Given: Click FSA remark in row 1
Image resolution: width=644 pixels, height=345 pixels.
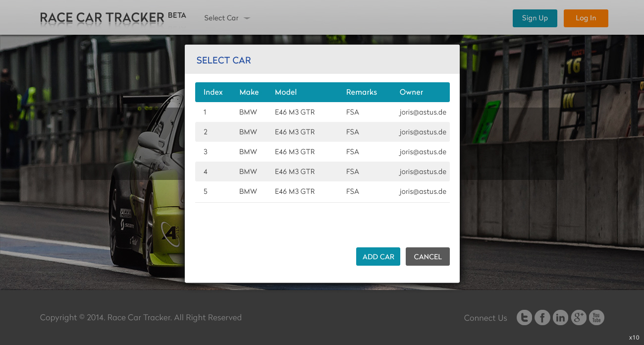Looking at the screenshot, I should (353, 112).
